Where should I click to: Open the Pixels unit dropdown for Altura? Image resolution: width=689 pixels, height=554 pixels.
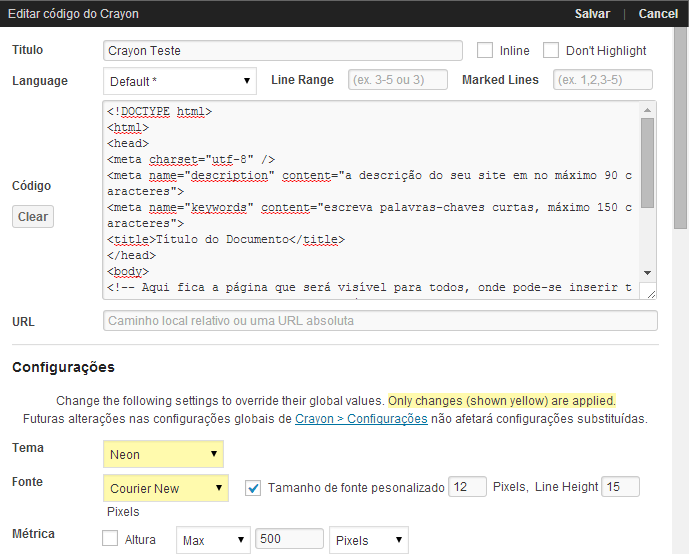coord(369,540)
